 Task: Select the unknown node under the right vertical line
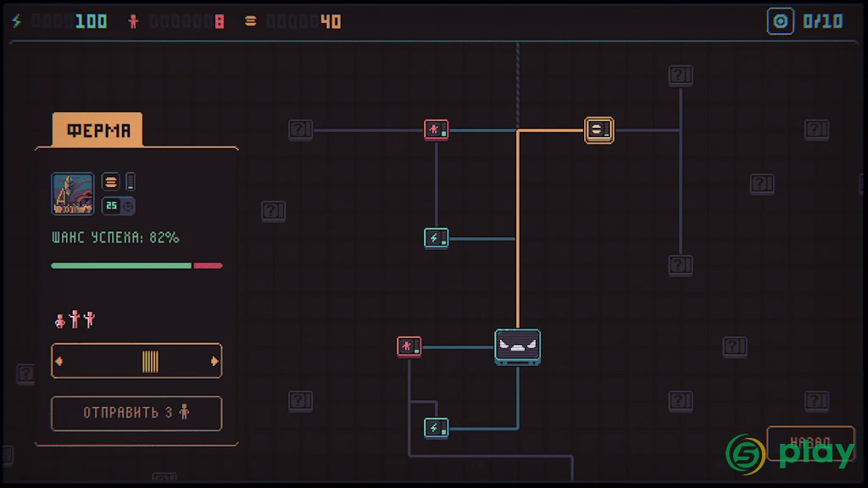point(681,265)
